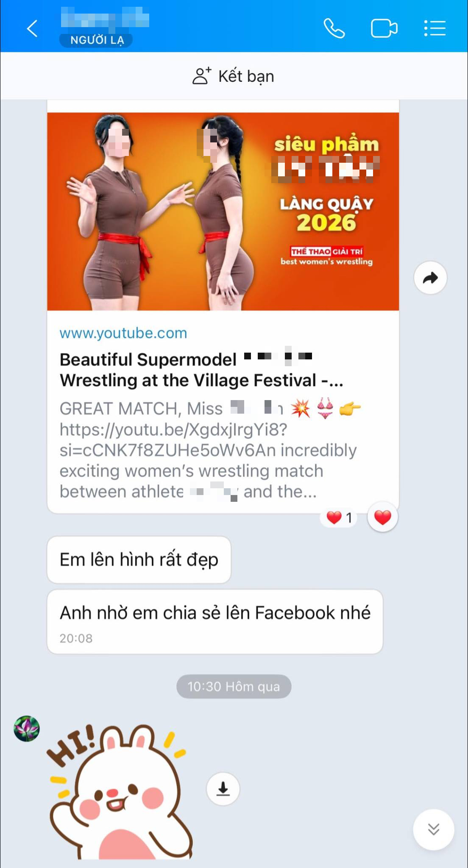Tap the back arrow in the header
The image size is (468, 868).
pos(32,28)
